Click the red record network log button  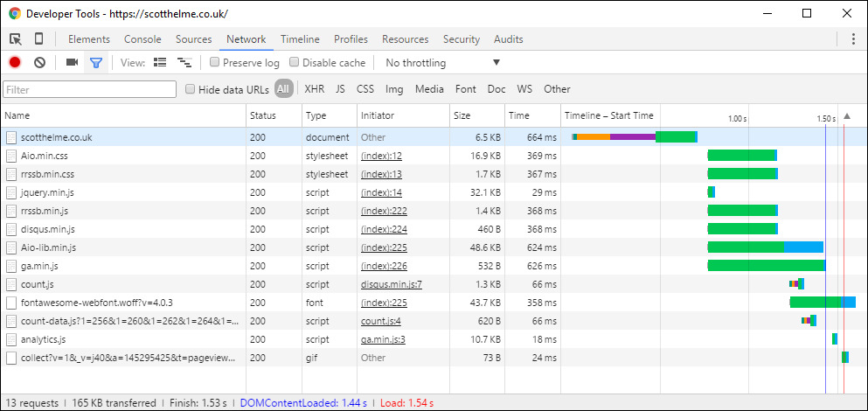pyautogui.click(x=15, y=63)
